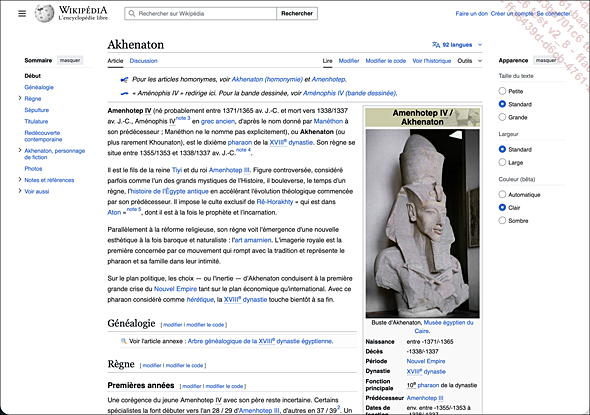The width and height of the screenshot is (590, 415).
Task: Expand the Règne section in Sommaire
Action: (20, 99)
